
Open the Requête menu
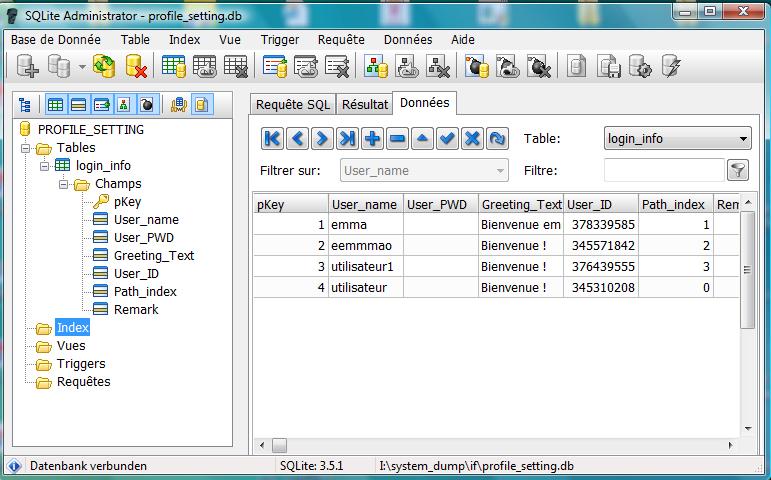(x=341, y=39)
